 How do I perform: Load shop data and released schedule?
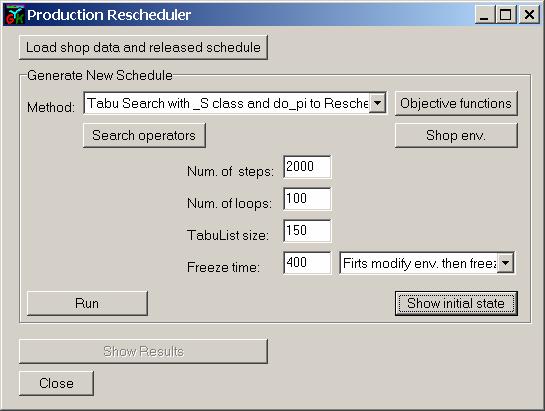tap(143, 47)
